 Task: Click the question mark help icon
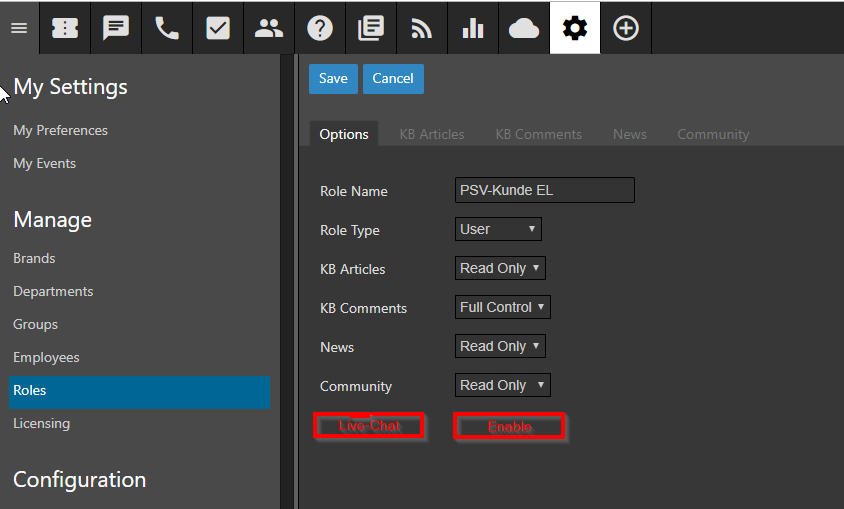[320, 28]
